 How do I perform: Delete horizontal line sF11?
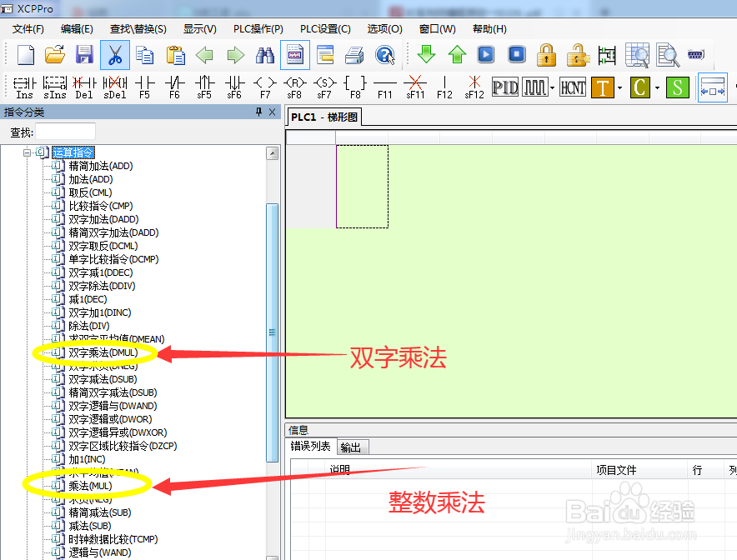pyautogui.click(x=415, y=87)
